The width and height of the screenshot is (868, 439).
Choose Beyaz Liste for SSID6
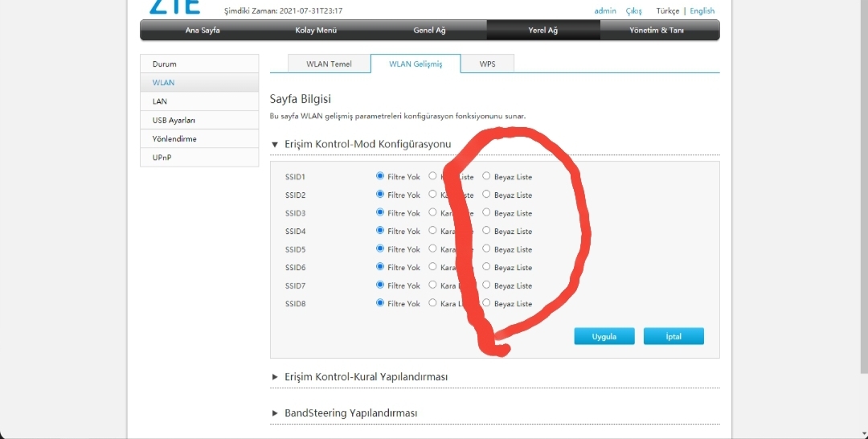click(486, 266)
